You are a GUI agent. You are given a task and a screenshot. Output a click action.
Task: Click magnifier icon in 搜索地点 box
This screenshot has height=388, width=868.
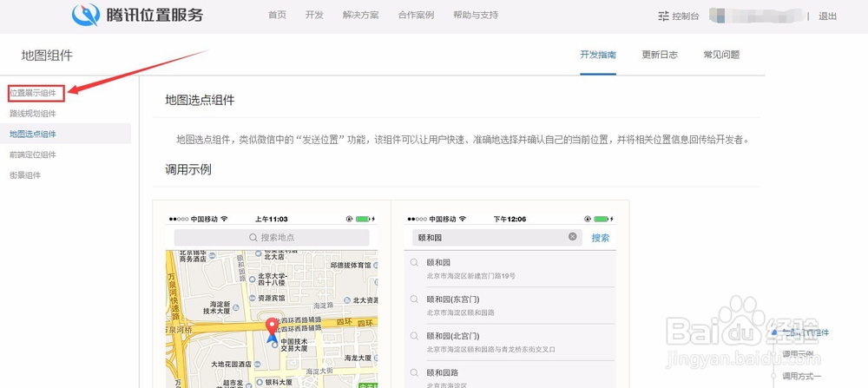point(253,238)
